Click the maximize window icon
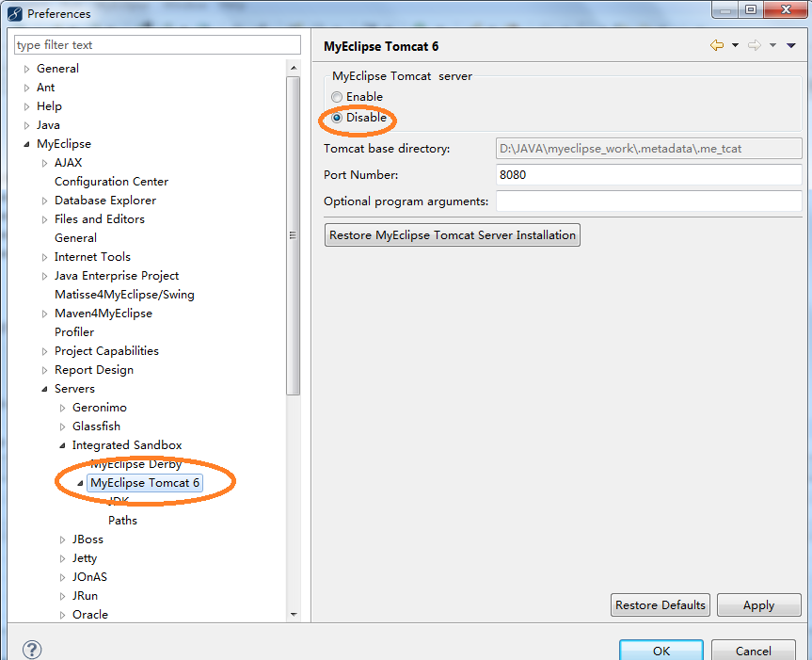 point(750,10)
